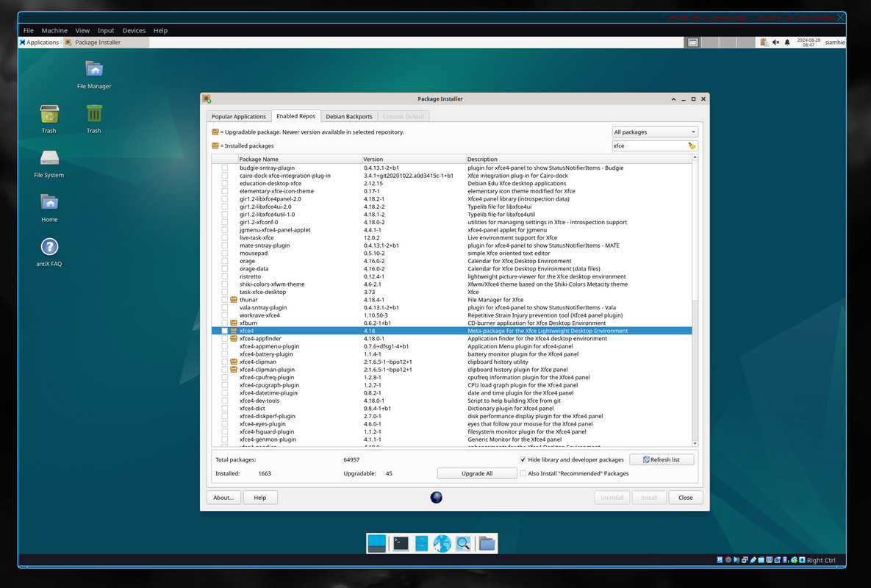The height and width of the screenshot is (588, 871).
Task: Open folder icon in dock
Action: click(487, 543)
